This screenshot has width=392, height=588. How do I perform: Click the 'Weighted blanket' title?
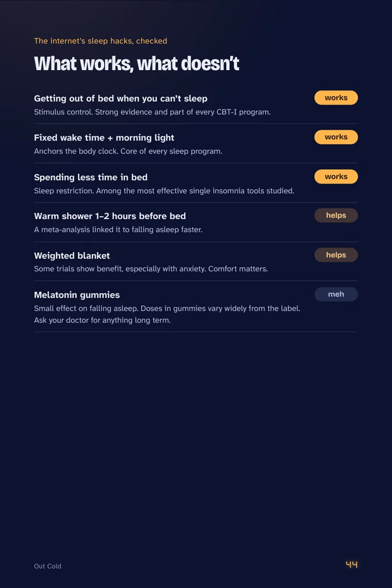coord(72,256)
